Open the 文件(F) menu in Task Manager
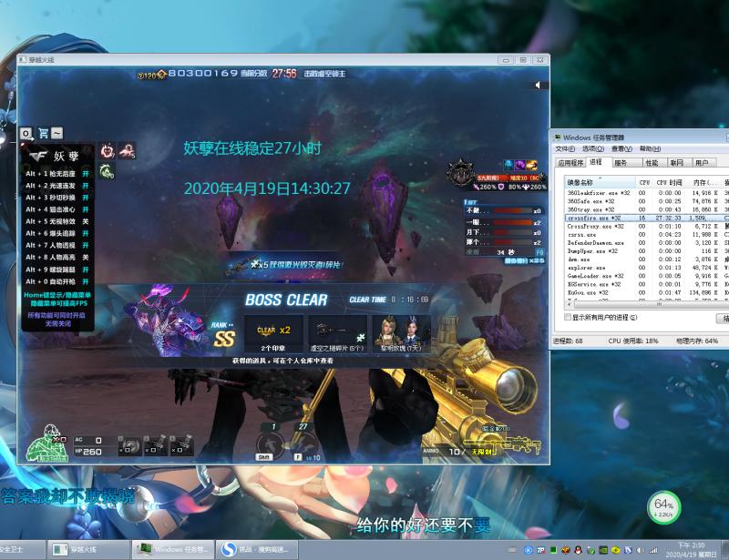Screen dimensions: 729x560 [x=566, y=148]
